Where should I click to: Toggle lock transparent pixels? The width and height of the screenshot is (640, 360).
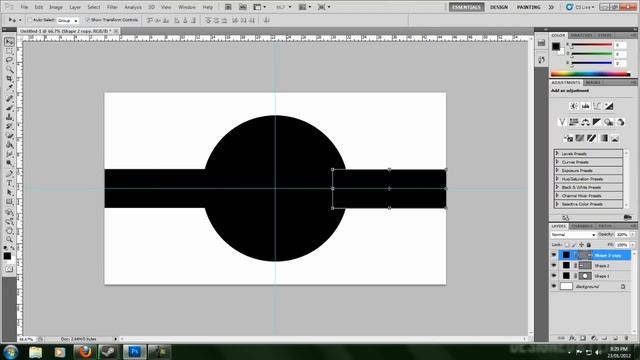point(567,244)
